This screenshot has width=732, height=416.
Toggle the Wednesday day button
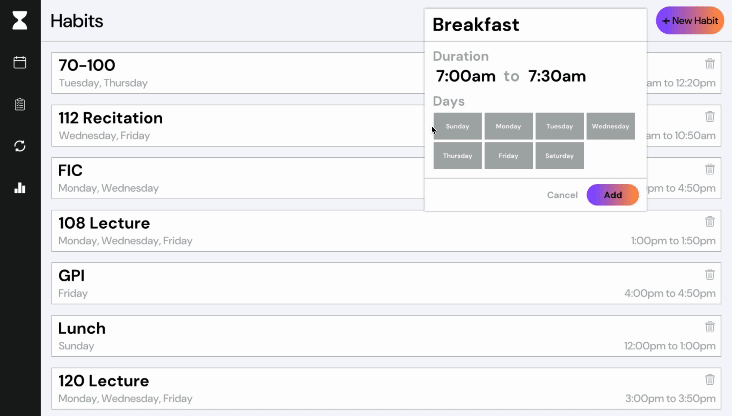(611, 126)
